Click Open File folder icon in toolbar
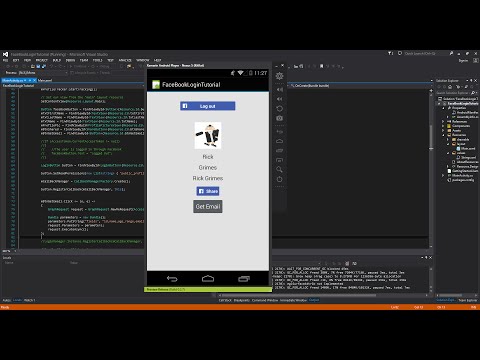The height and width of the screenshot is (360, 480). click(x=33, y=66)
